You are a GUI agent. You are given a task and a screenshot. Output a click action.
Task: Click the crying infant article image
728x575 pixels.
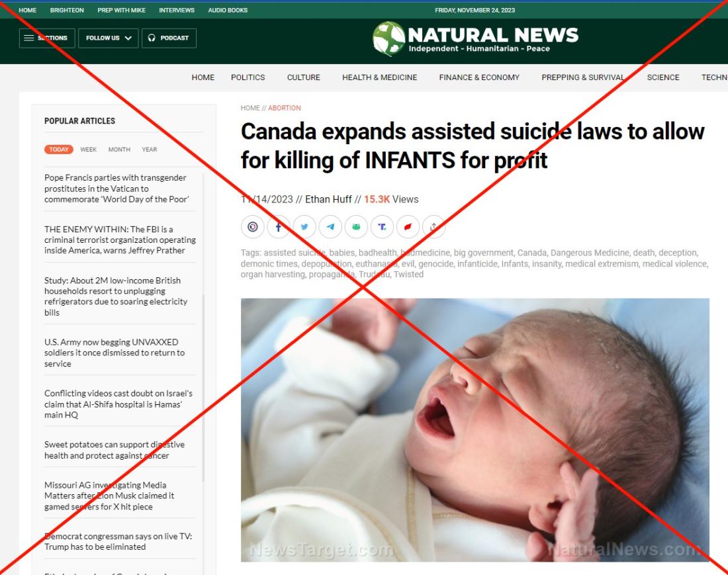475,430
